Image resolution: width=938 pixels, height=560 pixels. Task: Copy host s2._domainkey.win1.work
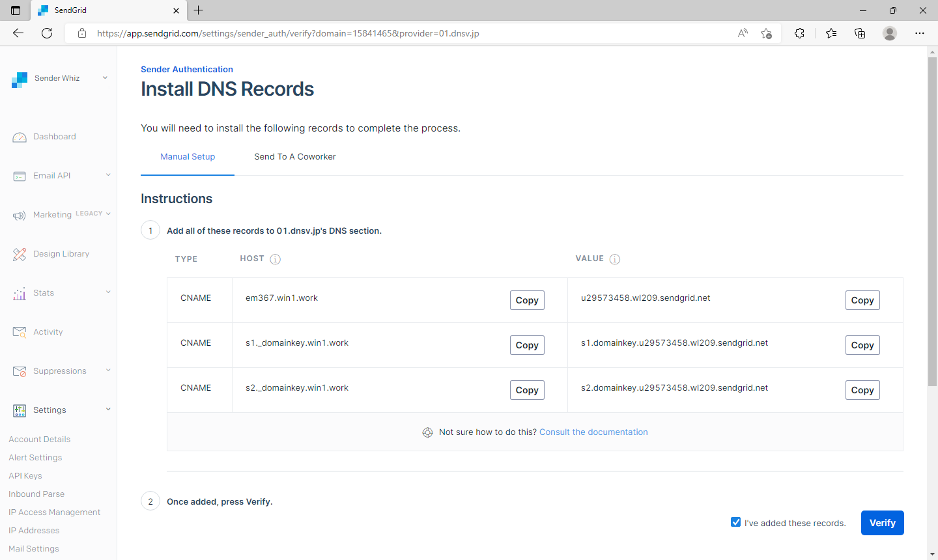point(527,390)
